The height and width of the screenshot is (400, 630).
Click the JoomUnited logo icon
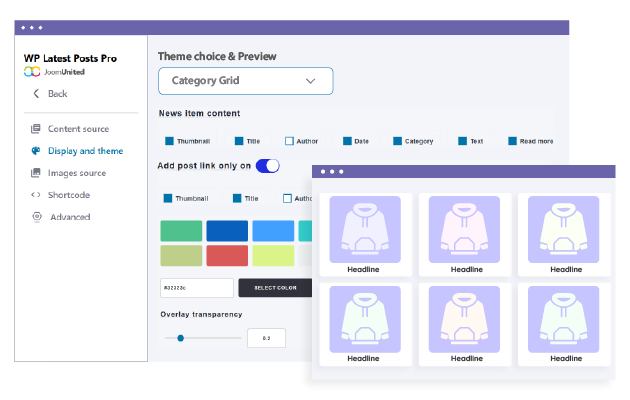coord(31,72)
